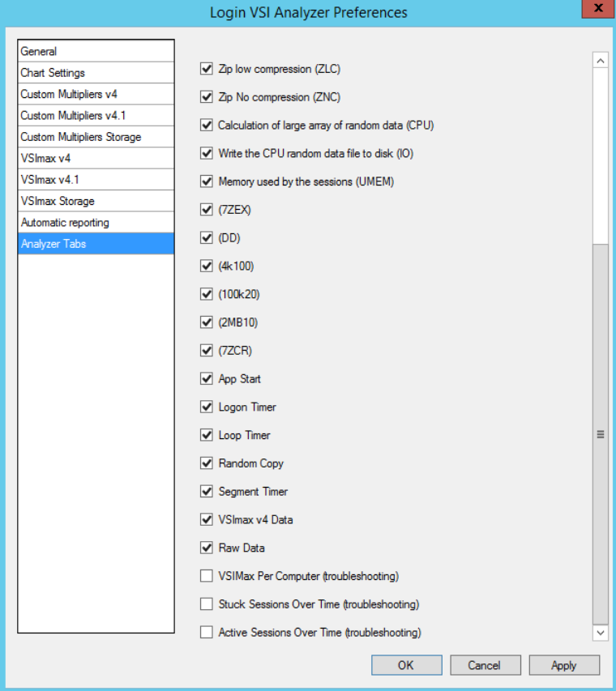Toggle Calculation of large array (CPU) checkbox
This screenshot has height=691, width=616.
(207, 125)
